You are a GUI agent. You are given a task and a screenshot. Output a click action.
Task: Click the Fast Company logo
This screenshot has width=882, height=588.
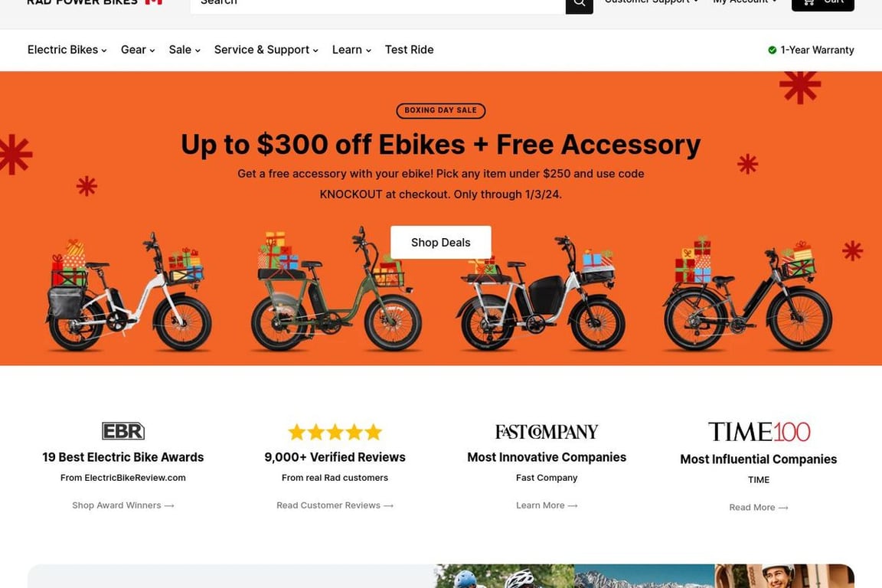[x=547, y=432]
